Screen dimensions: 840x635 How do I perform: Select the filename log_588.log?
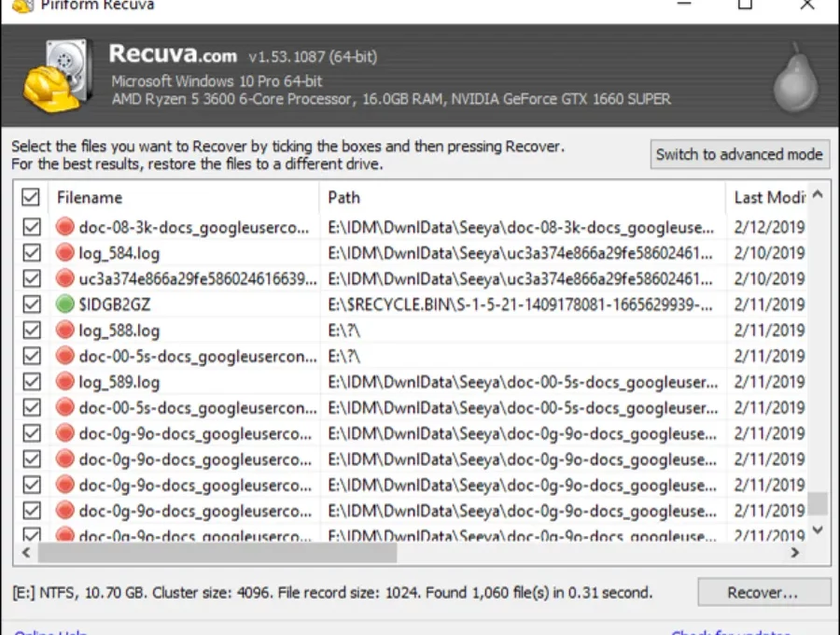pyautogui.click(x=119, y=330)
